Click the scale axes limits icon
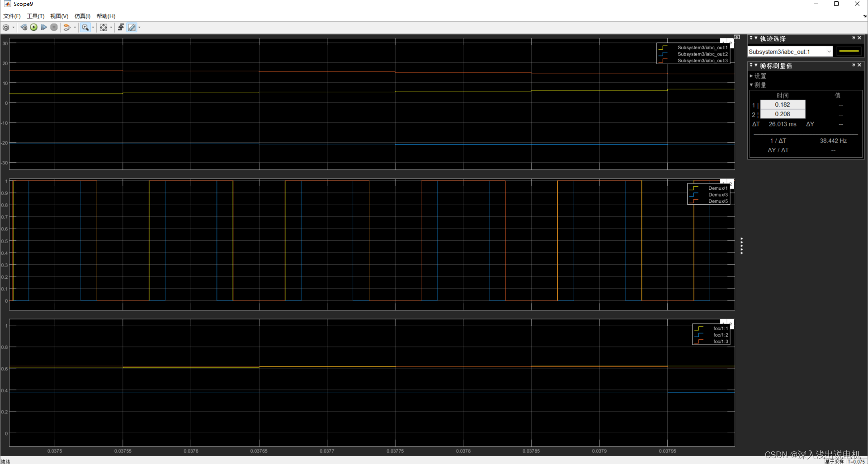Viewport: 868px width, 464px height. point(104,28)
